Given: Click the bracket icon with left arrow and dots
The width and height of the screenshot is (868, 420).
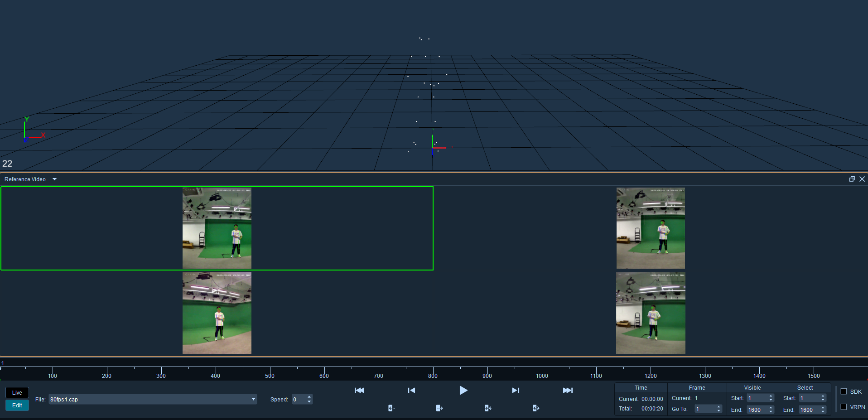Looking at the screenshot, I should [x=391, y=408].
